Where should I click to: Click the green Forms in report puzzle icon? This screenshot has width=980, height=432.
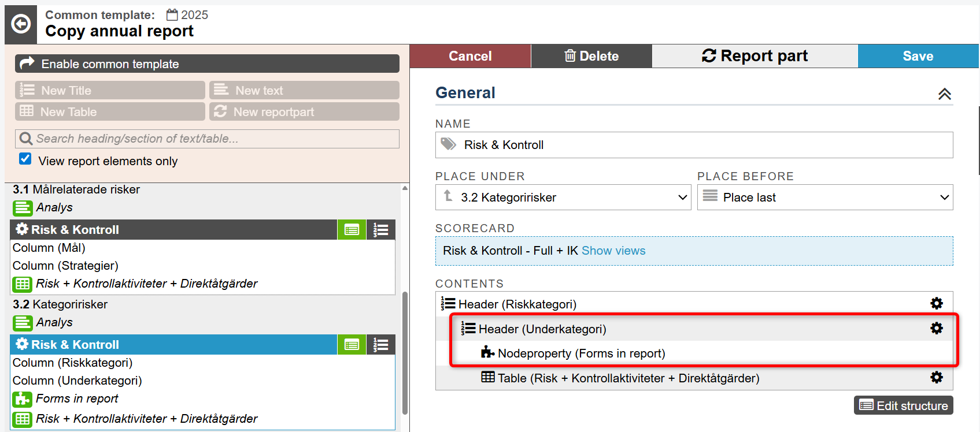[x=23, y=399]
